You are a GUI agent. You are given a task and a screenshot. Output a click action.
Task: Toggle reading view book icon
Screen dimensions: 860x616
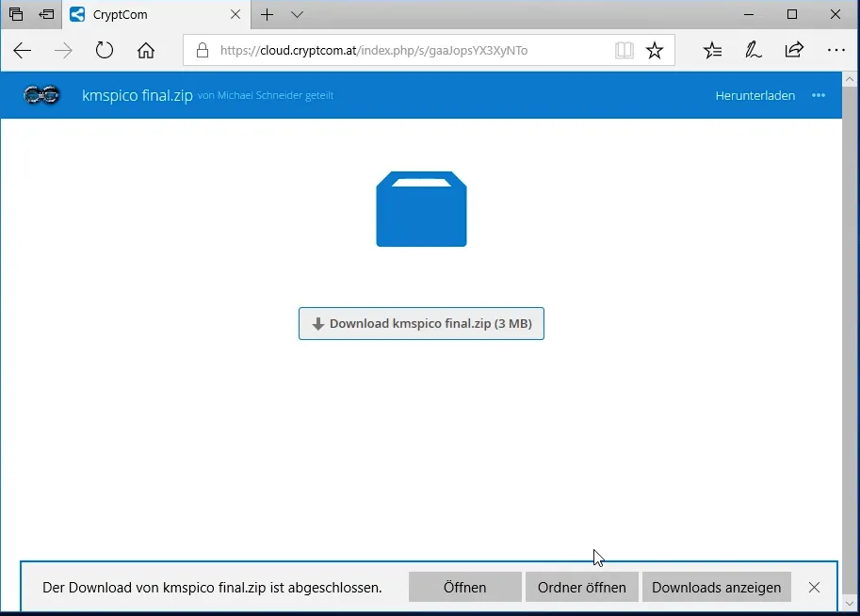[625, 51]
